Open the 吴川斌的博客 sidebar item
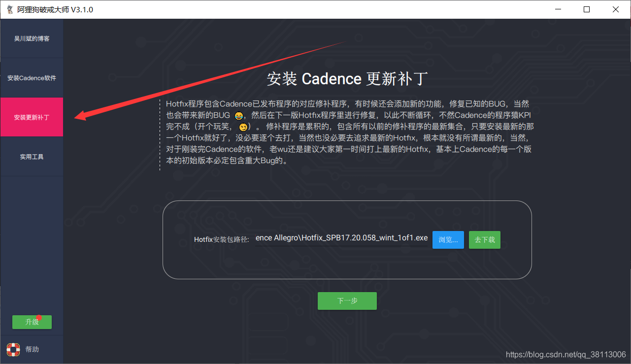 pyautogui.click(x=32, y=38)
